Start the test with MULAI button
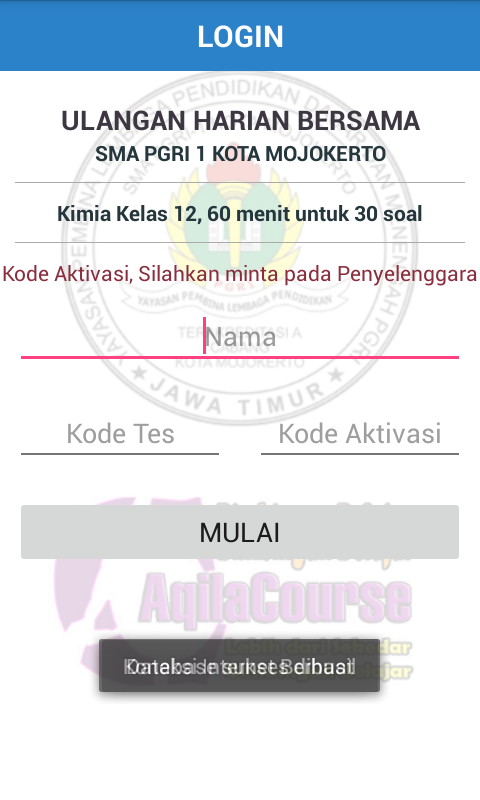 240,532
